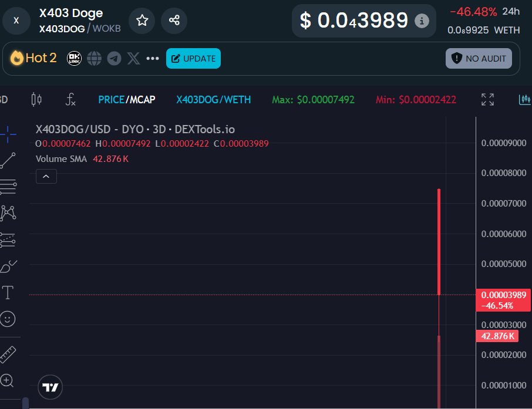Open the OKLink explorer icon

pos(74,58)
